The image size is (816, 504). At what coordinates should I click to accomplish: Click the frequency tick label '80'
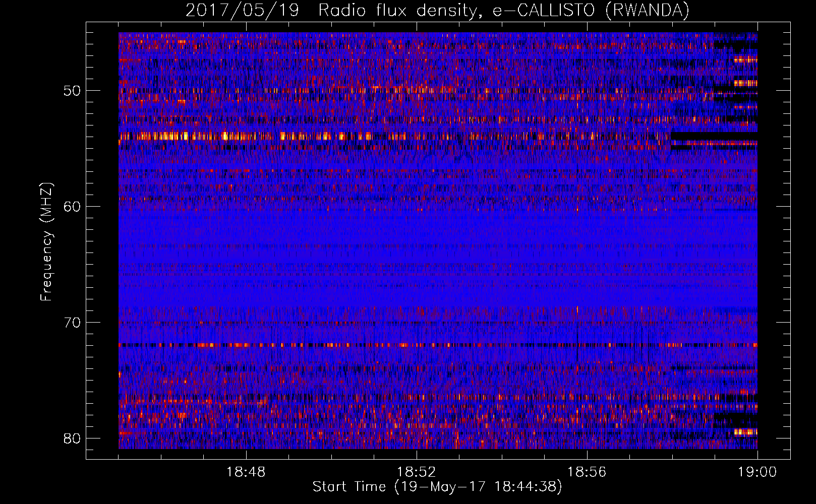(72, 438)
